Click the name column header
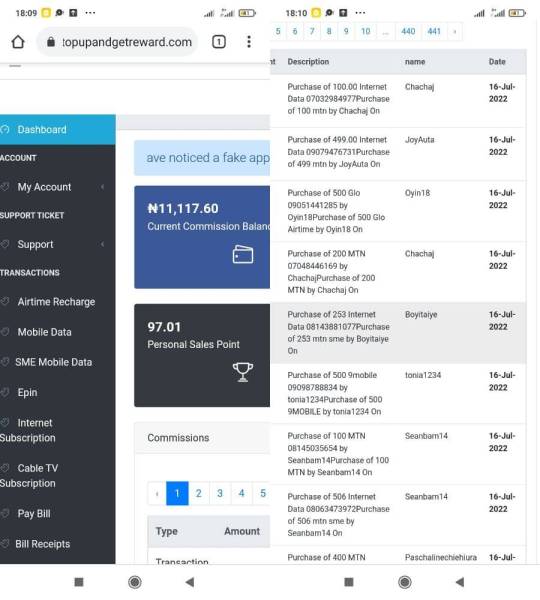Viewport: 540px width, 600px height. (415, 62)
